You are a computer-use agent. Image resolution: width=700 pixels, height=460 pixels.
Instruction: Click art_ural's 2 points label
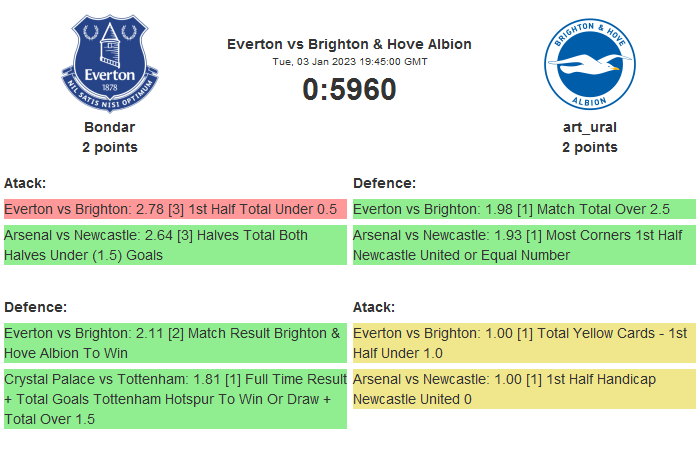pos(589,147)
